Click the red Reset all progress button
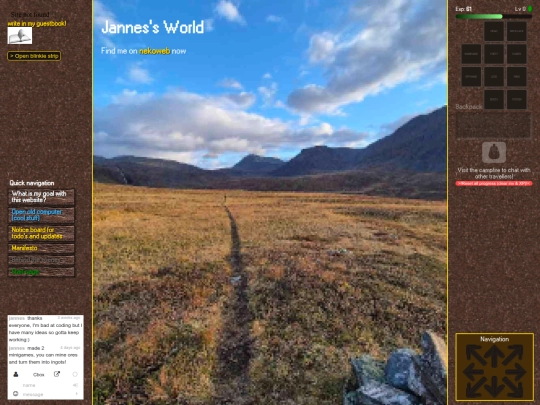 (x=494, y=184)
